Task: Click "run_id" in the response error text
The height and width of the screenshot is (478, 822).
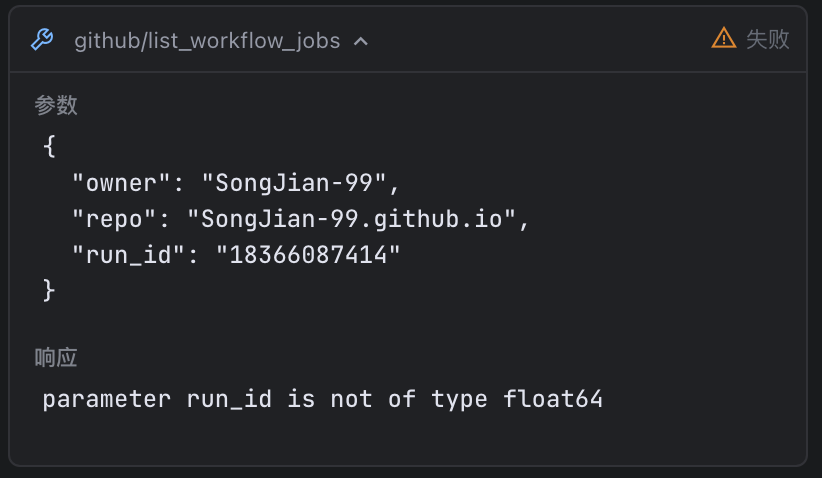Action: (229, 400)
